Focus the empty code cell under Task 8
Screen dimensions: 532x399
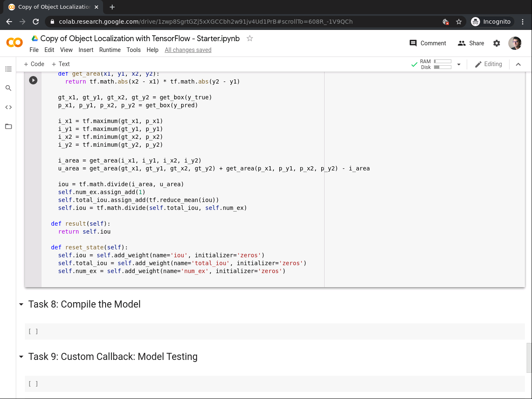coord(275,331)
